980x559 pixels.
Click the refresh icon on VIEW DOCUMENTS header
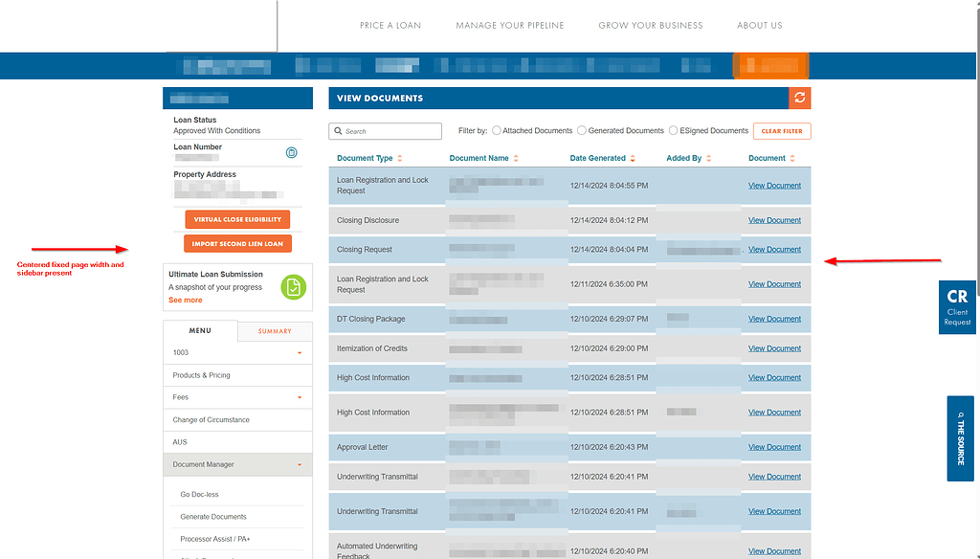click(800, 98)
